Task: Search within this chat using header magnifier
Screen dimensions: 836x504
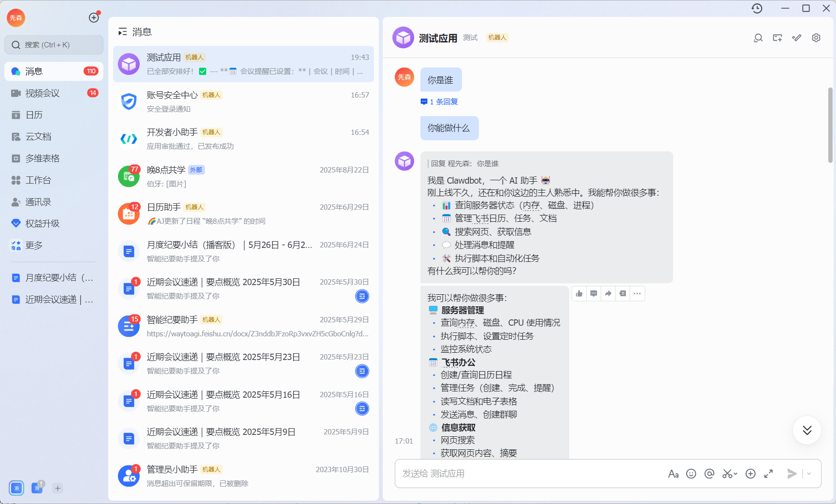Action: tap(758, 38)
